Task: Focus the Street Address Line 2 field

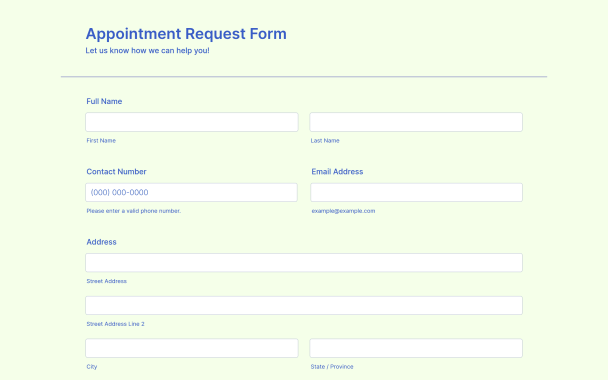Action: [x=304, y=305]
